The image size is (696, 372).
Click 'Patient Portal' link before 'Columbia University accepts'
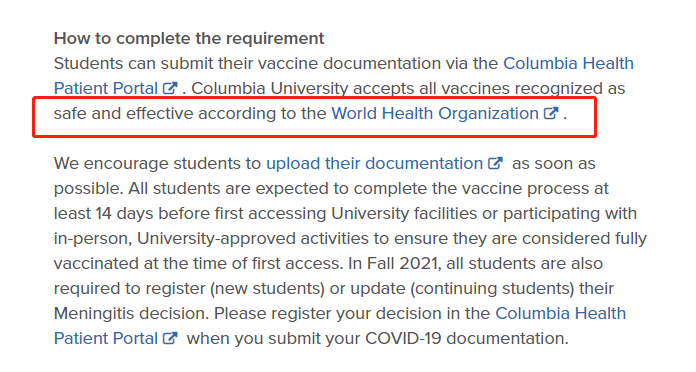click(x=106, y=88)
